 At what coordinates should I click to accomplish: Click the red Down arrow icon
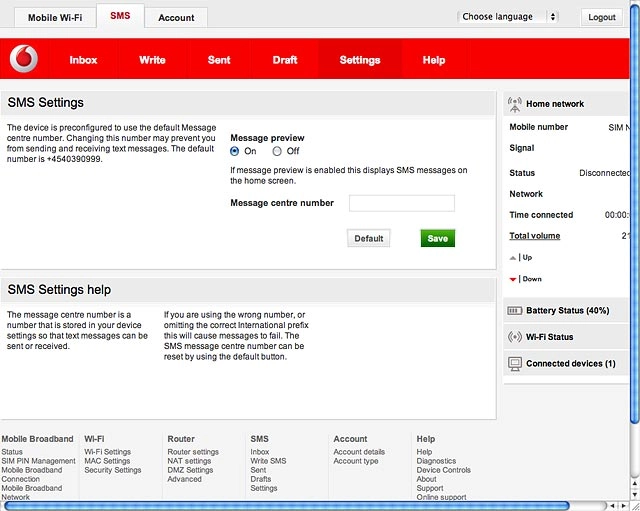pyautogui.click(x=513, y=279)
